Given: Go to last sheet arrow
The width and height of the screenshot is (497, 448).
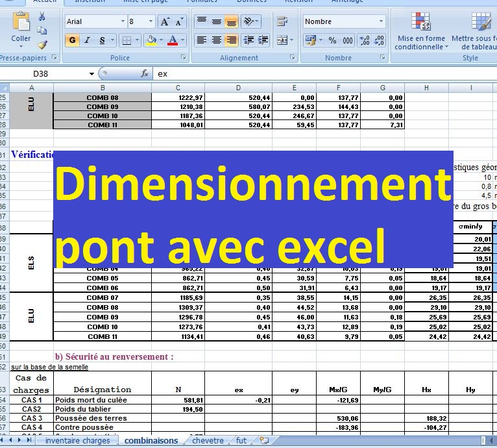Looking at the screenshot, I should pos(29,440).
